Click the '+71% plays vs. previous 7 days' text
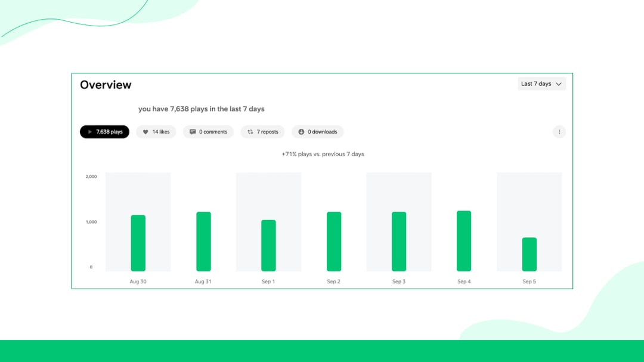 coord(323,154)
